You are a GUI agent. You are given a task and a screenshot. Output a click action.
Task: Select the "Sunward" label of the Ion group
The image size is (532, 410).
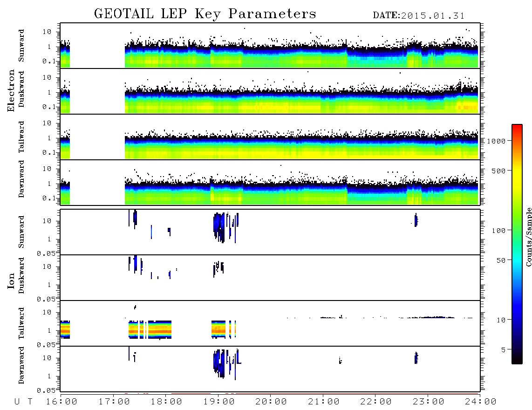point(21,232)
